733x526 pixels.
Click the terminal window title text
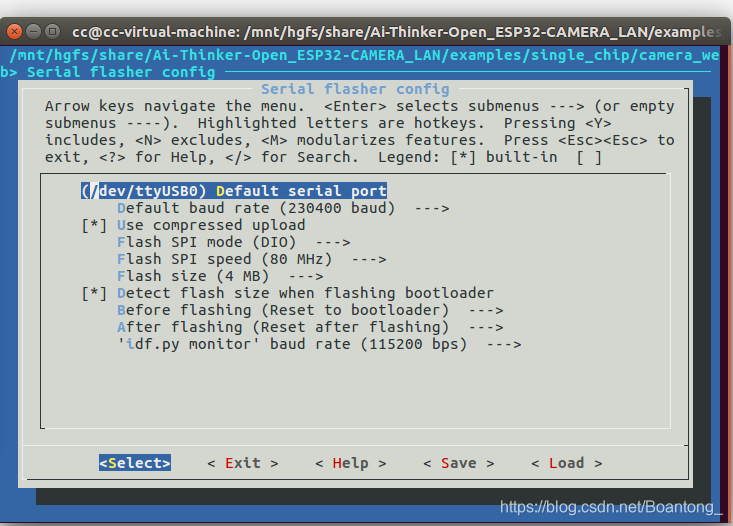click(x=397, y=32)
